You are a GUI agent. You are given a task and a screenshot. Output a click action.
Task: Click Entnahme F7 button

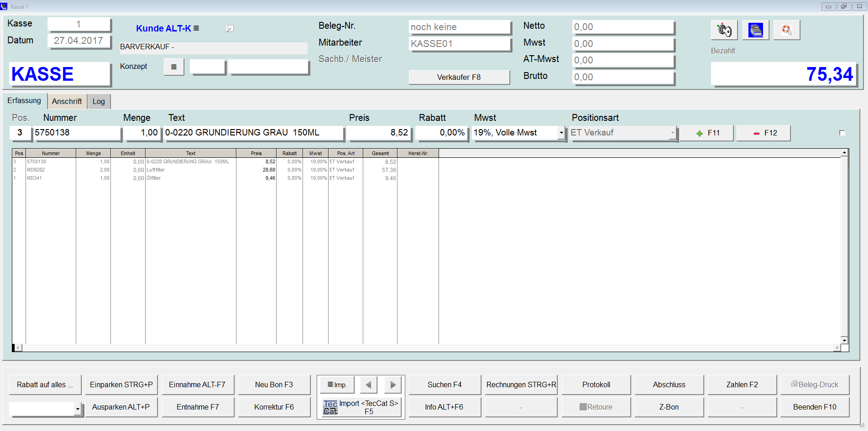coord(198,407)
